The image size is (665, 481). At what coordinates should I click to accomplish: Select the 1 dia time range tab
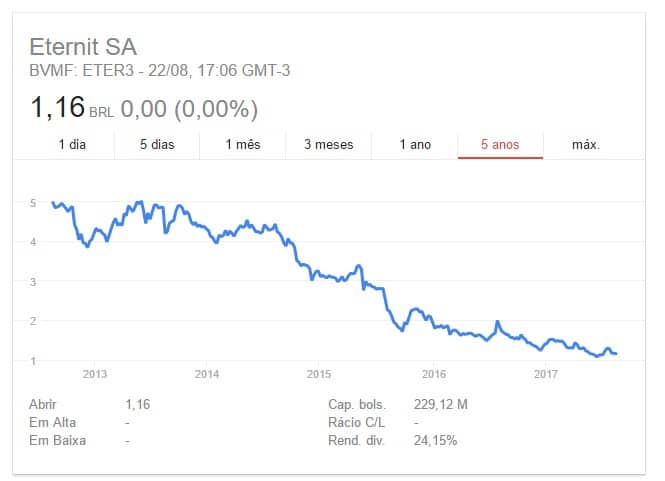(72, 145)
